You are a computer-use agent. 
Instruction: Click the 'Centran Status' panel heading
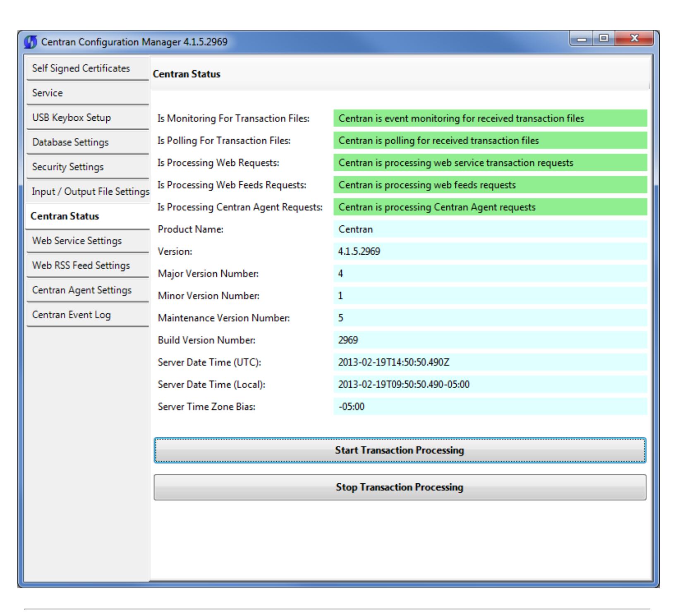click(187, 74)
